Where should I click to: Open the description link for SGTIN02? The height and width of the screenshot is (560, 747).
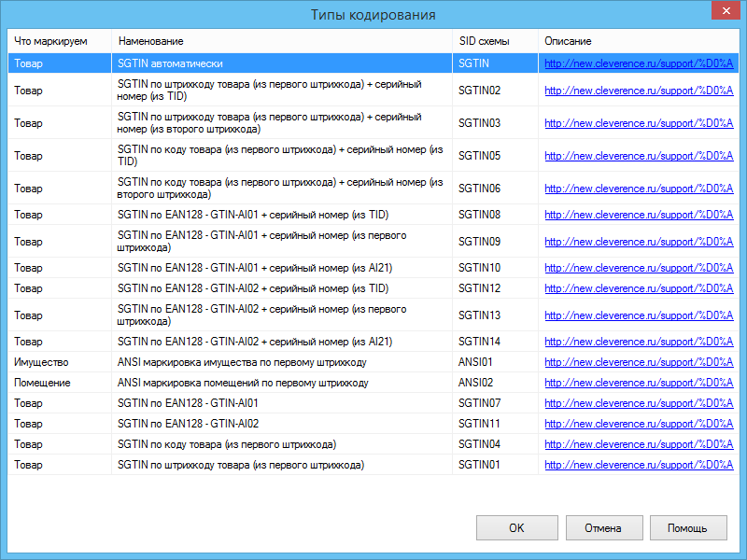tap(639, 91)
